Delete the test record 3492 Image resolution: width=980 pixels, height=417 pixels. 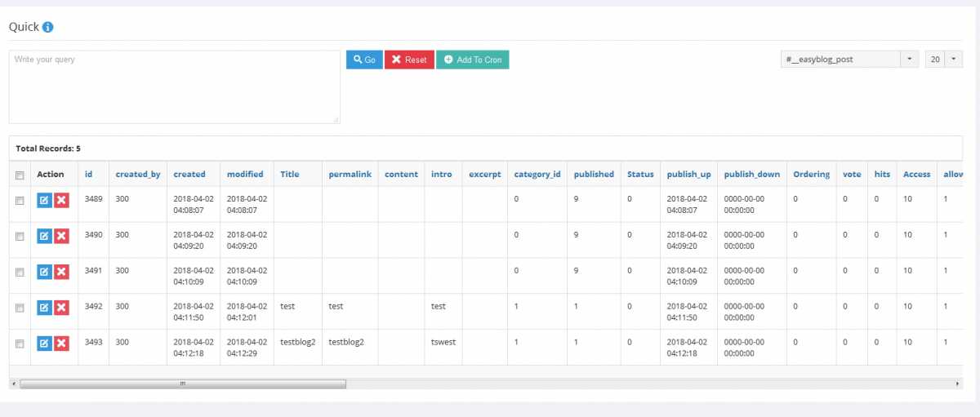pyautogui.click(x=61, y=308)
